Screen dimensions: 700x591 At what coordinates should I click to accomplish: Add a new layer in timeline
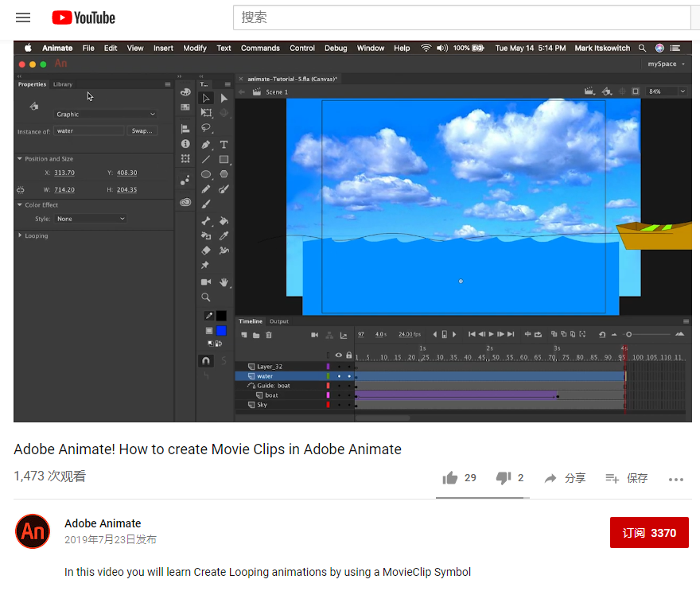coord(244,335)
